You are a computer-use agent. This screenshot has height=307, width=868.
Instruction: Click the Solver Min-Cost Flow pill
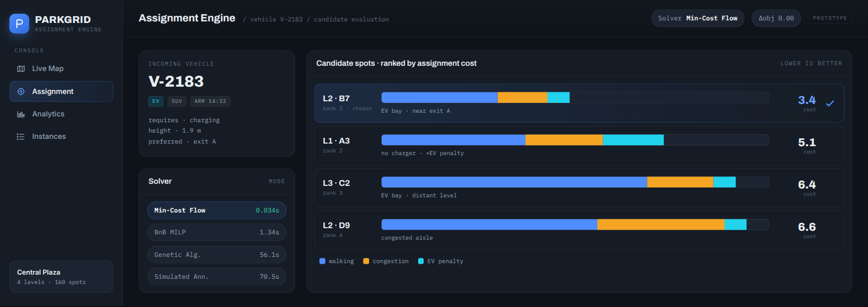[x=698, y=18]
